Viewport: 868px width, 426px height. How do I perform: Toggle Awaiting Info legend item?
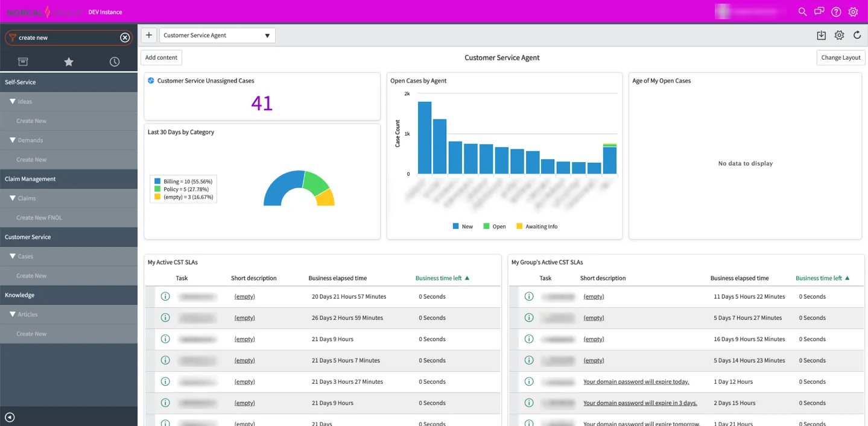point(537,227)
